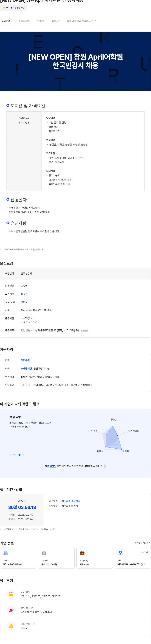Screen dimensions: 151x644
Task: Click the 중견기업 (코스닥) card
Action: 56,558
